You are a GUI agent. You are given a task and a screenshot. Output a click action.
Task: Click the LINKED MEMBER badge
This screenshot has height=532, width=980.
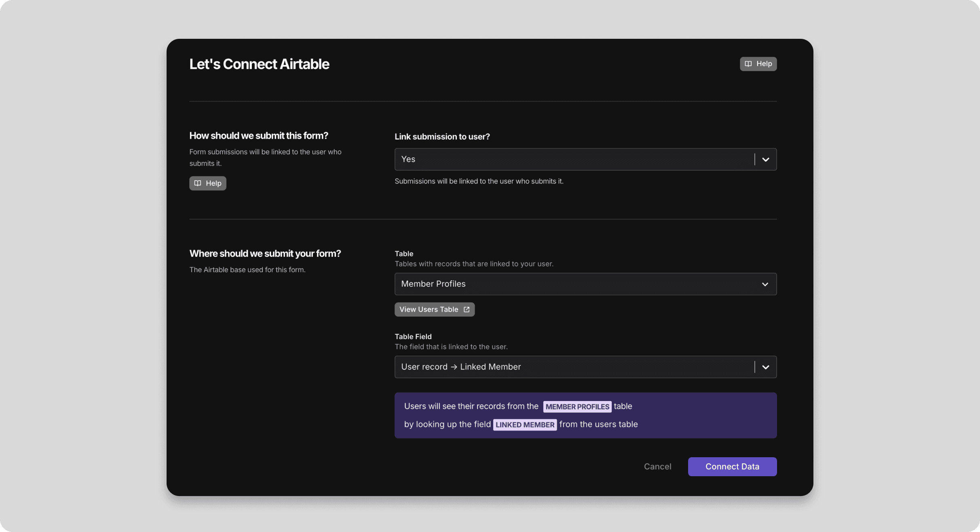pos(525,424)
